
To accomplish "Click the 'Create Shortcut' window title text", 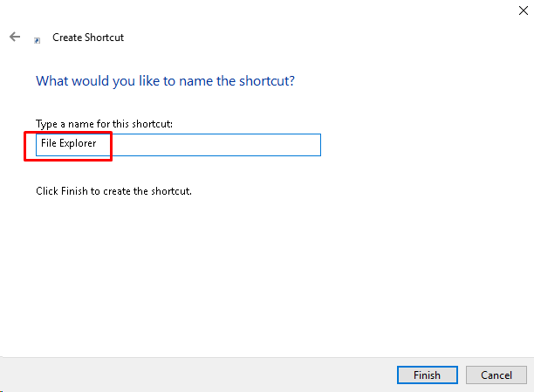I will (88, 38).
